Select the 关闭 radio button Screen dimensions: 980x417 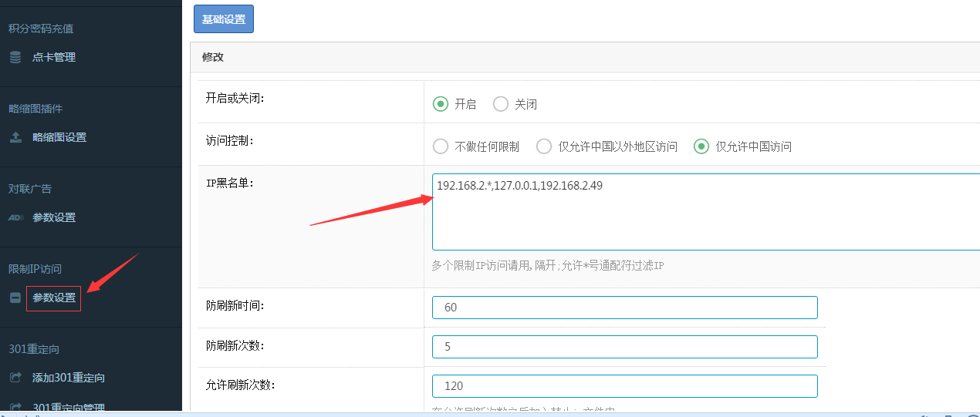[x=501, y=104]
